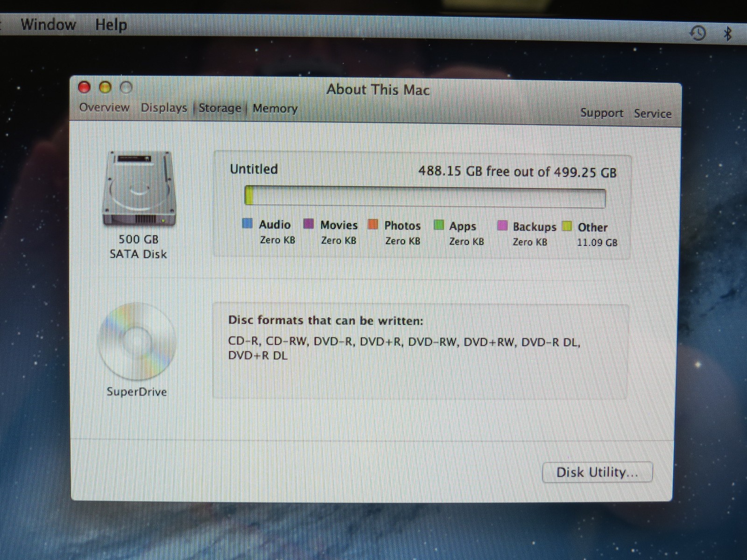This screenshot has width=747, height=560.
Task: Click the grey disabled zoom window button
Action: [x=126, y=87]
